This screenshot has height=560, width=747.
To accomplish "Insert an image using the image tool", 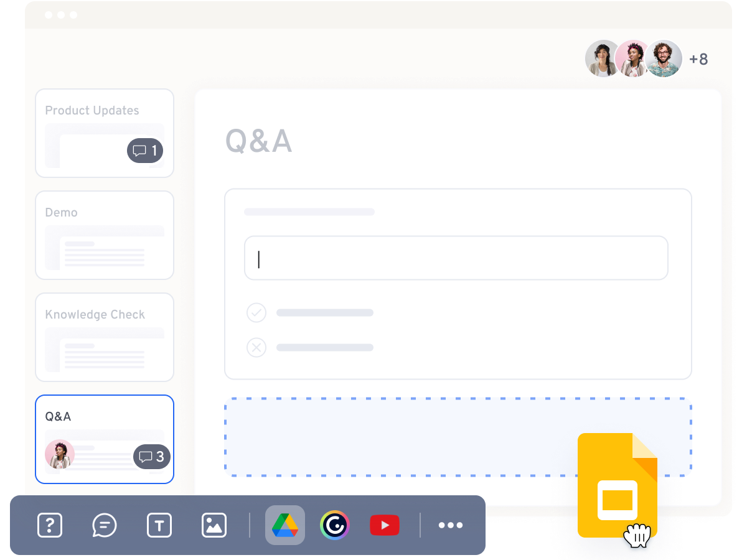I will (x=213, y=525).
